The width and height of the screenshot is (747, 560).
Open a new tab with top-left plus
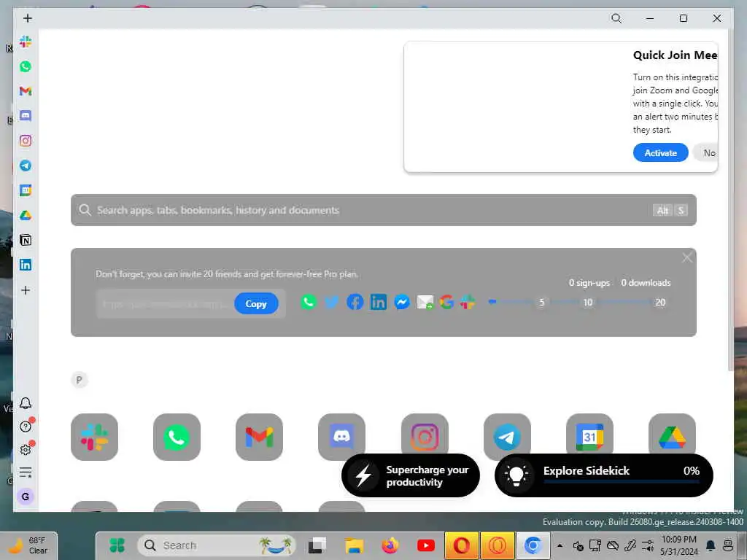pyautogui.click(x=28, y=18)
